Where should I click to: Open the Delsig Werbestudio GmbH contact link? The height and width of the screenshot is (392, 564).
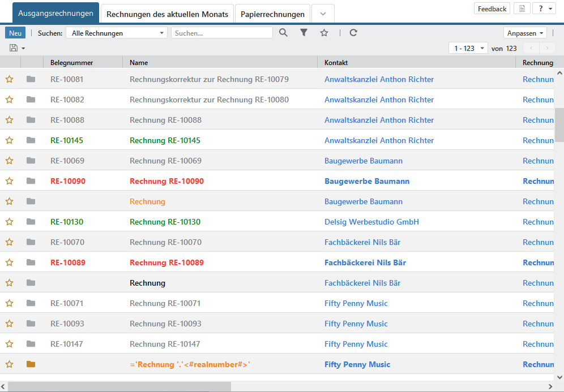[371, 222]
